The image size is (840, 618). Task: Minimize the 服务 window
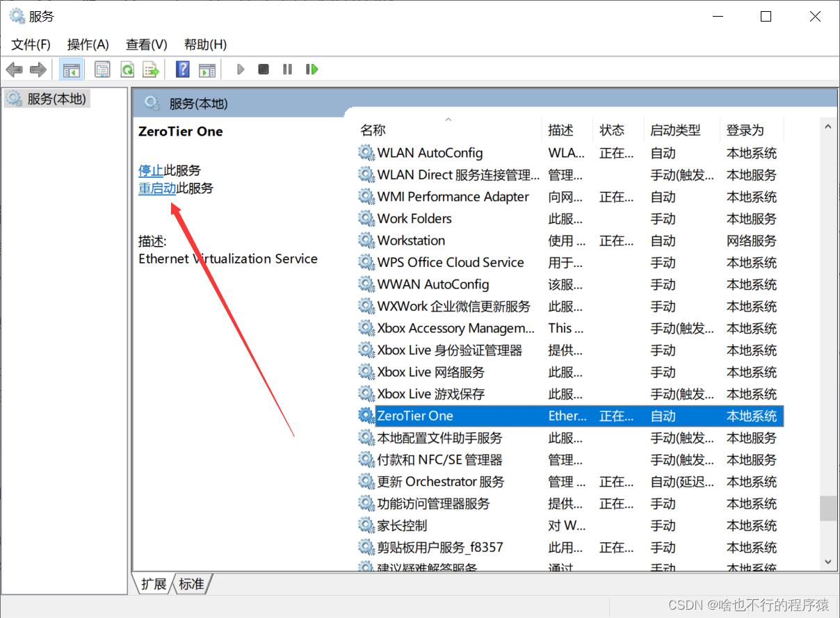click(717, 17)
